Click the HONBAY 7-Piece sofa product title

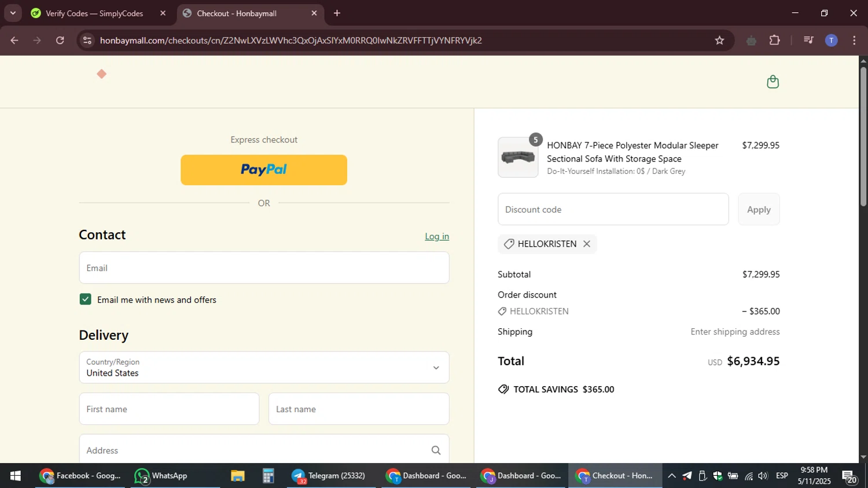632,152
